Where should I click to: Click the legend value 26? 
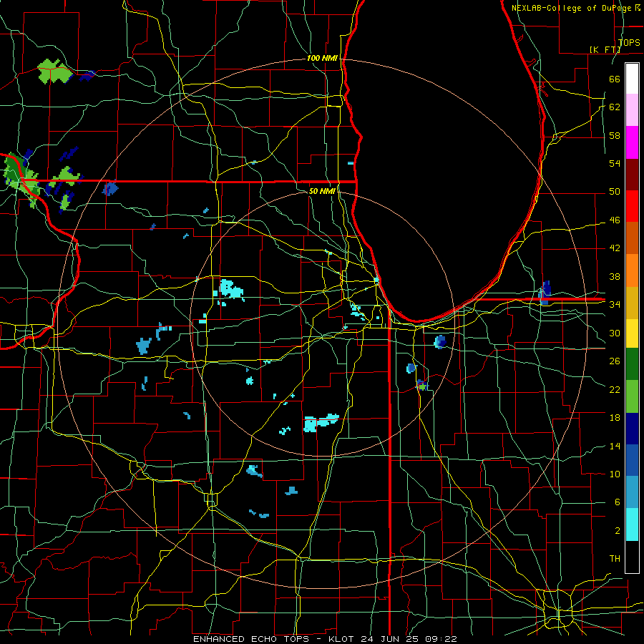click(615, 361)
